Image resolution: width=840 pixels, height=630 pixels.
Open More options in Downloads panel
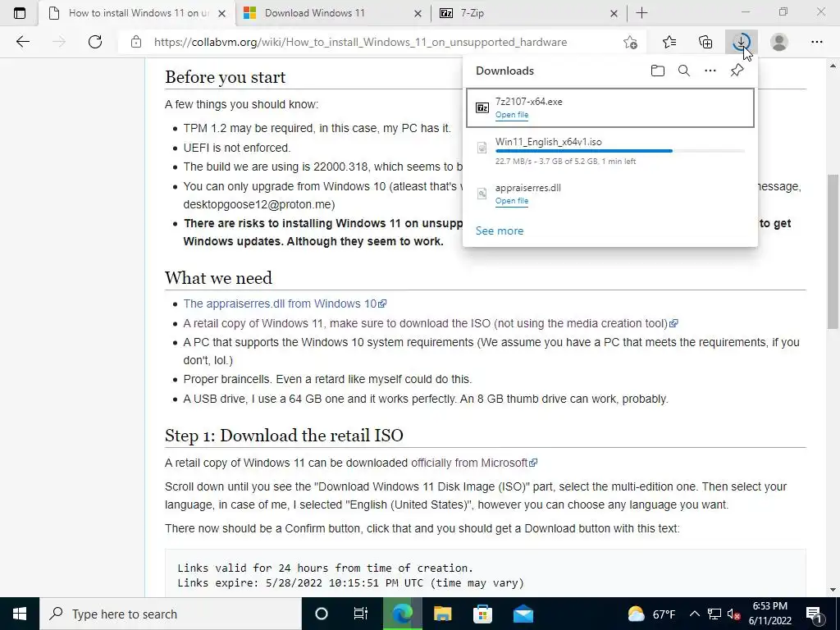click(x=710, y=71)
